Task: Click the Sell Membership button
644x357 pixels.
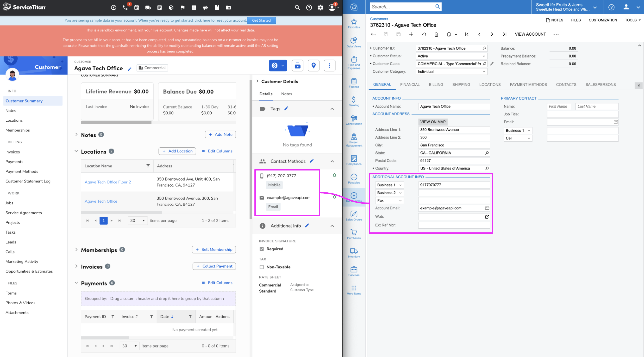Action: point(214,249)
